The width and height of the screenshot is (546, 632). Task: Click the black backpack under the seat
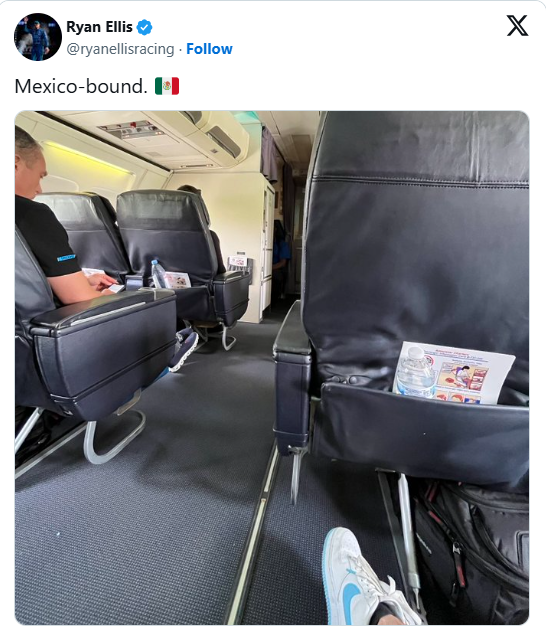pos(473,550)
